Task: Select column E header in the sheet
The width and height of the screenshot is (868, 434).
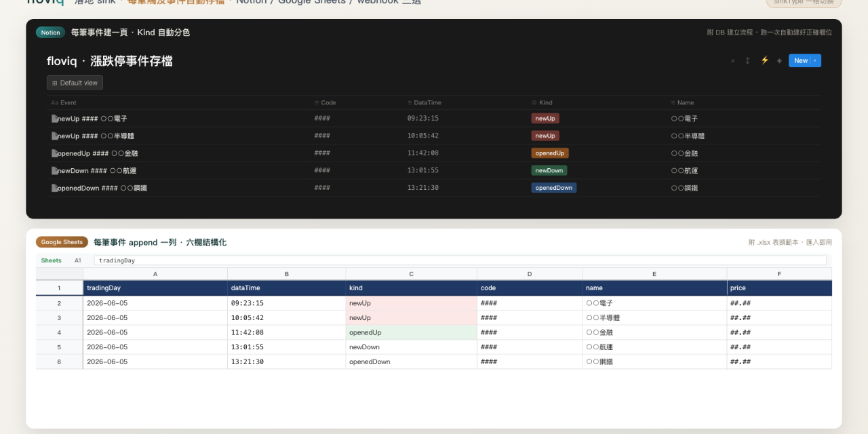Action: pos(654,274)
